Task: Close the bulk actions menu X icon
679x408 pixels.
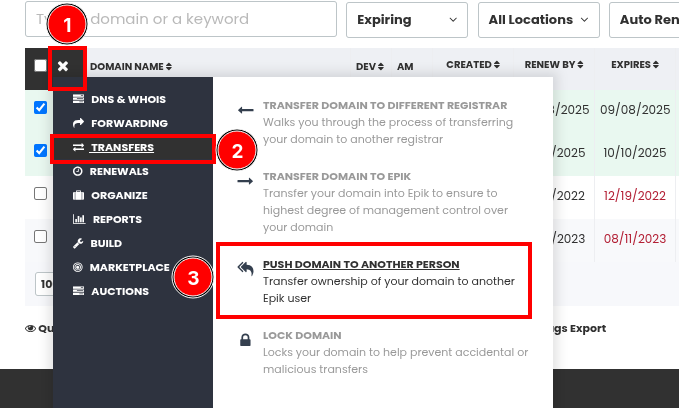Action: 63,66
